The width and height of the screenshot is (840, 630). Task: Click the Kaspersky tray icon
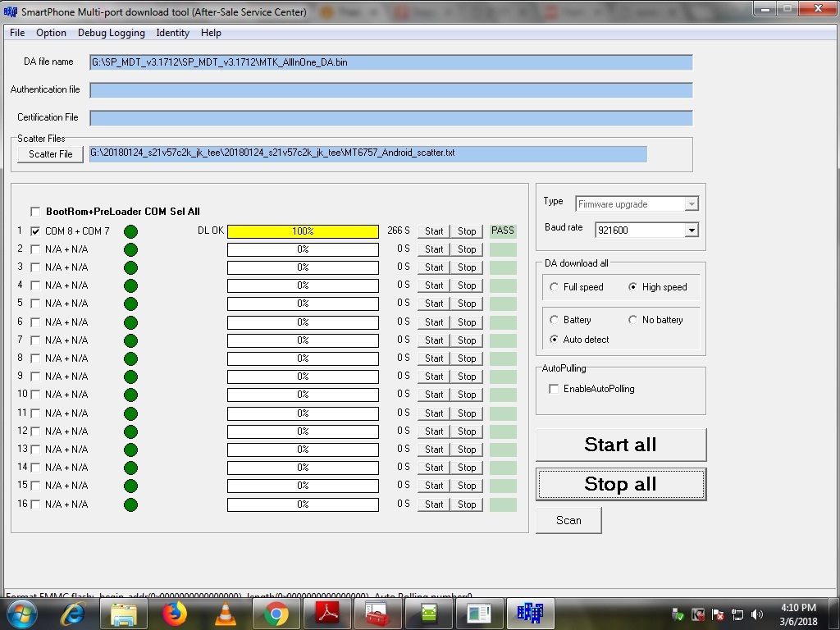click(x=698, y=614)
